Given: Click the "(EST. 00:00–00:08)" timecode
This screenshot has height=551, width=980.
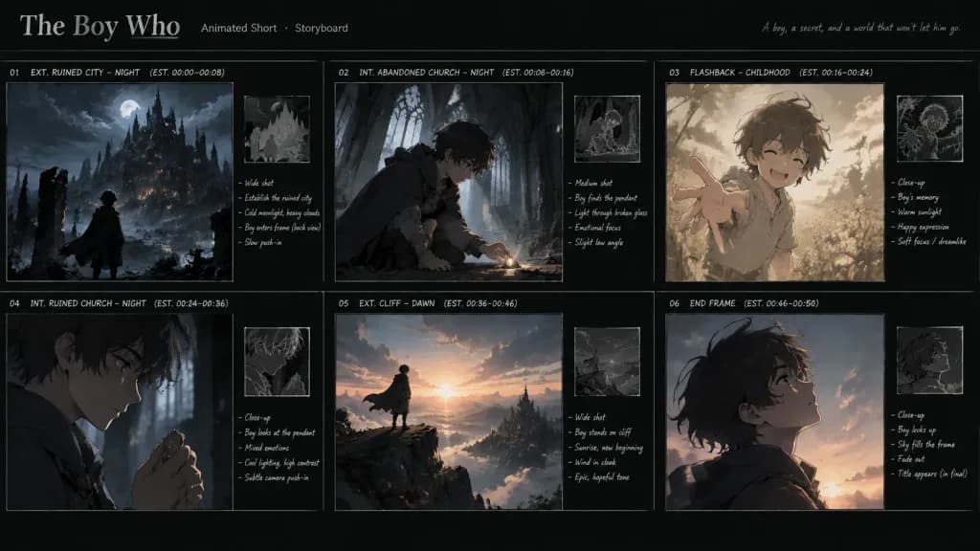Looking at the screenshot, I should point(187,73).
